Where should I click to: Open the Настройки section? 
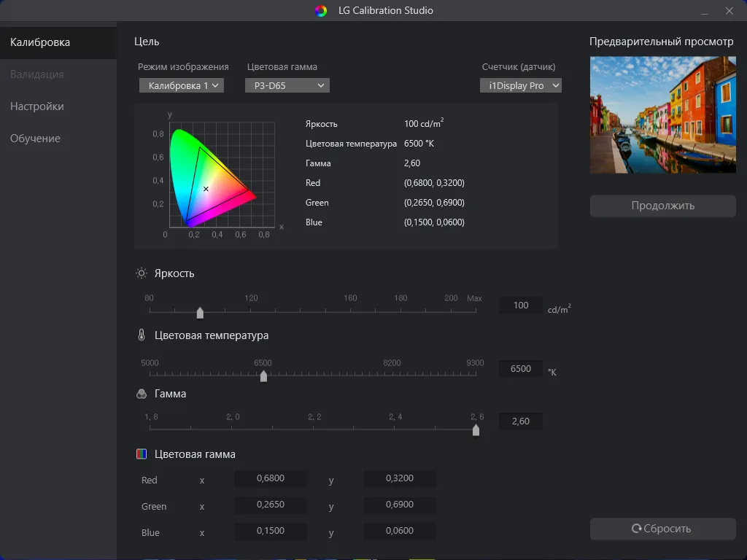[37, 106]
